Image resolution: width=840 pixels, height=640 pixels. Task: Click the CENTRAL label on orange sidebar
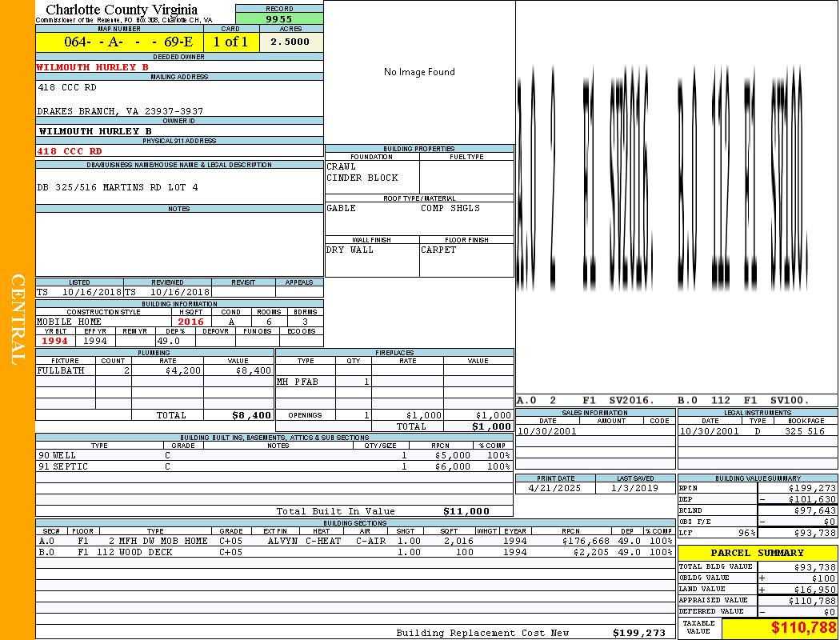point(18,320)
